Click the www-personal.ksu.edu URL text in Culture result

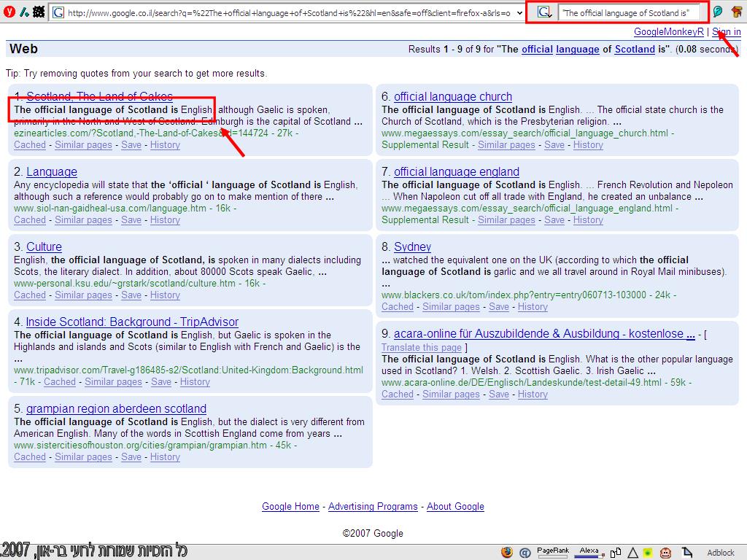click(x=125, y=284)
